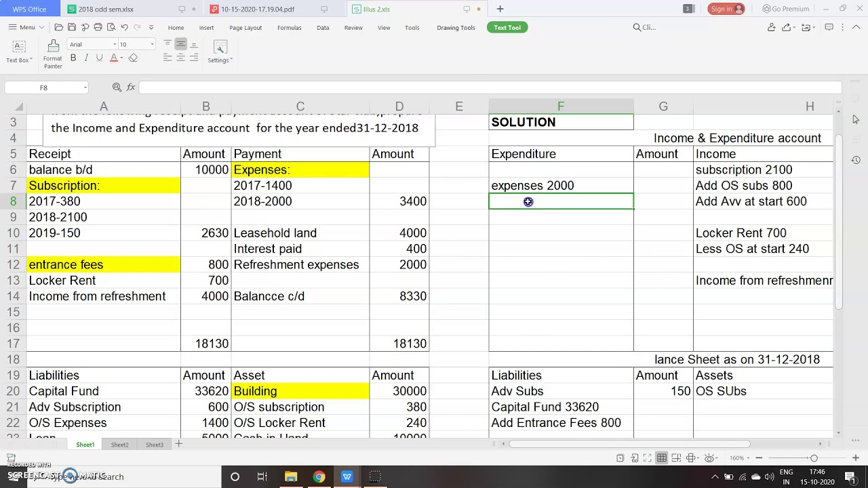Select top vertical alignment

click(x=167, y=44)
